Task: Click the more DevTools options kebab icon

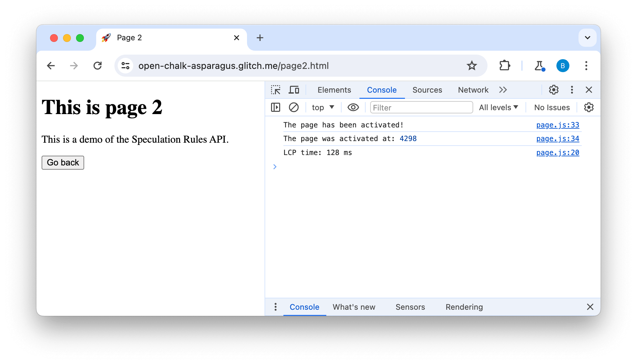Action: [572, 90]
